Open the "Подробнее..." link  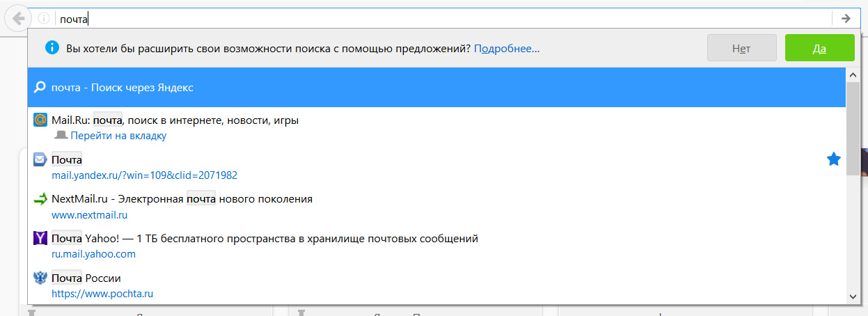click(507, 49)
